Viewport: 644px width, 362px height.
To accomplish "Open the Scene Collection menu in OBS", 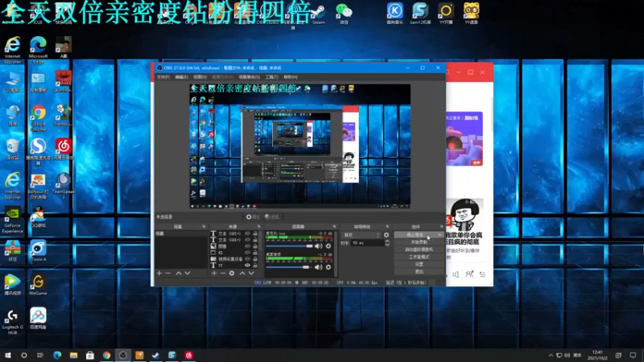I will pyautogui.click(x=249, y=77).
